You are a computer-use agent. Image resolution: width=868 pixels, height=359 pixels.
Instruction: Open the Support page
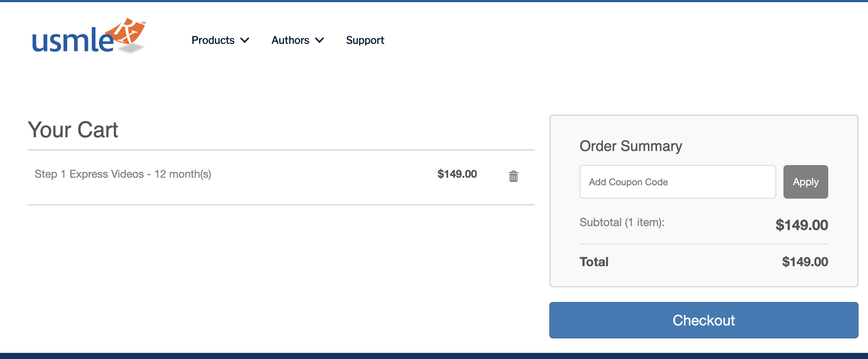365,40
